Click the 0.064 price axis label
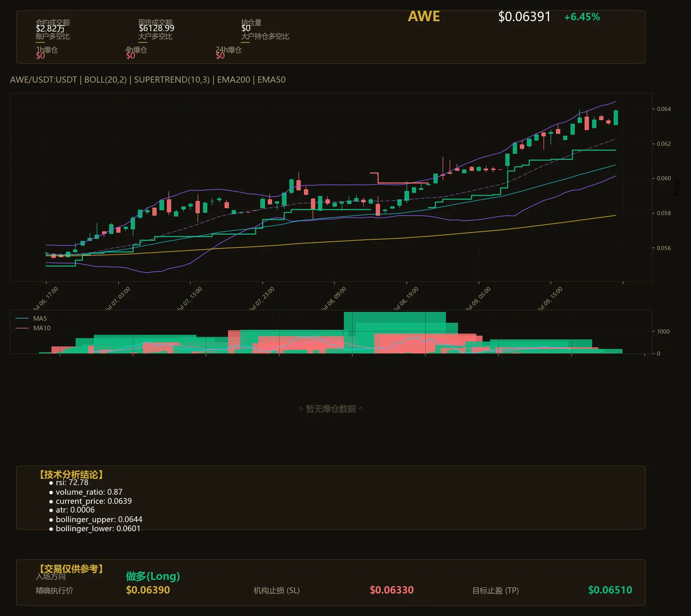Screen dimensions: 691x616 (664, 109)
